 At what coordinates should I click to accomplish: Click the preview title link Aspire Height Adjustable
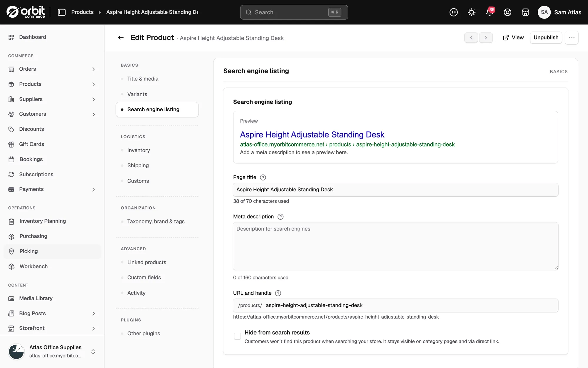(312, 135)
